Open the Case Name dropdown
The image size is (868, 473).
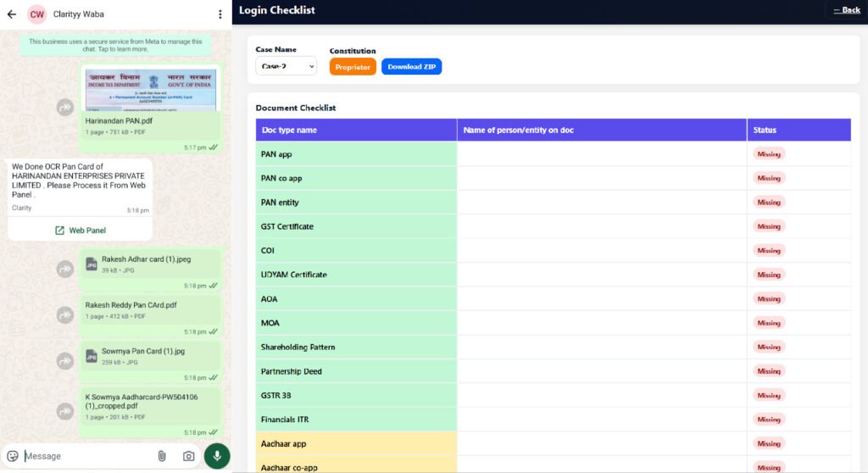click(286, 66)
